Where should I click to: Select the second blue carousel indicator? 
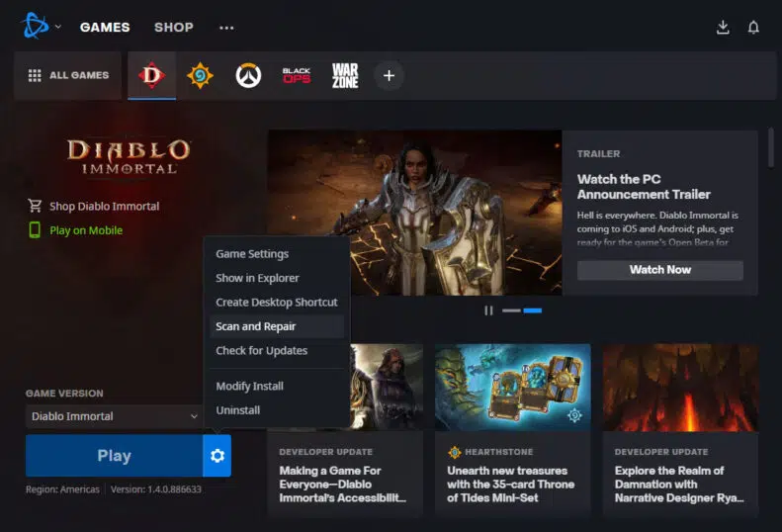(x=533, y=310)
